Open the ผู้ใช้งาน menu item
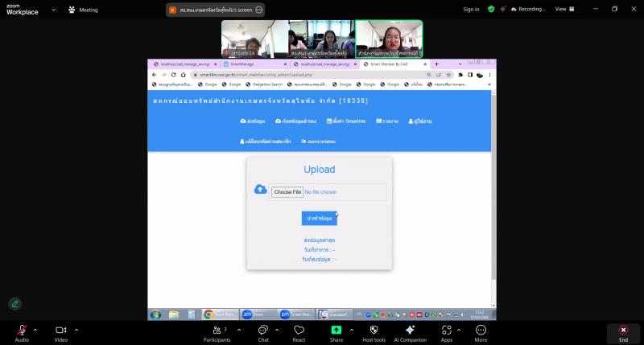 coord(419,121)
